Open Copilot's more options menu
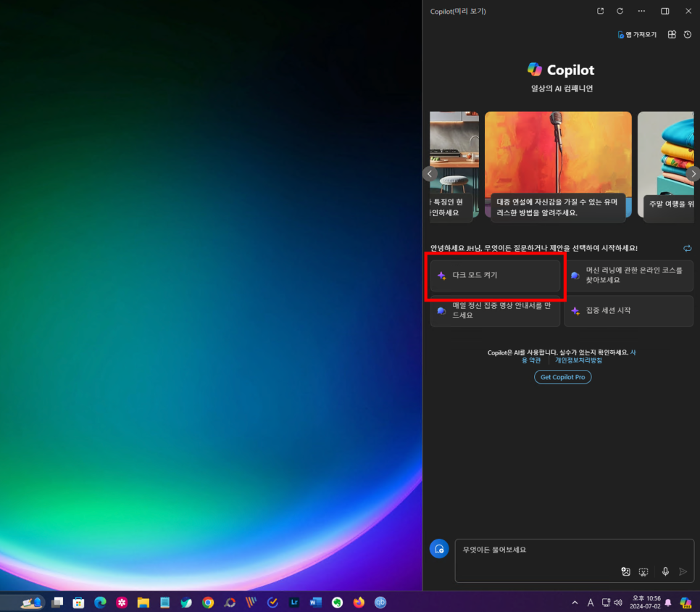 click(x=641, y=11)
